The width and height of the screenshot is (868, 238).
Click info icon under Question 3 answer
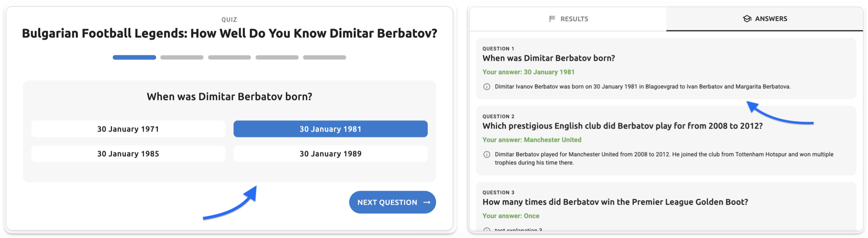tap(487, 230)
